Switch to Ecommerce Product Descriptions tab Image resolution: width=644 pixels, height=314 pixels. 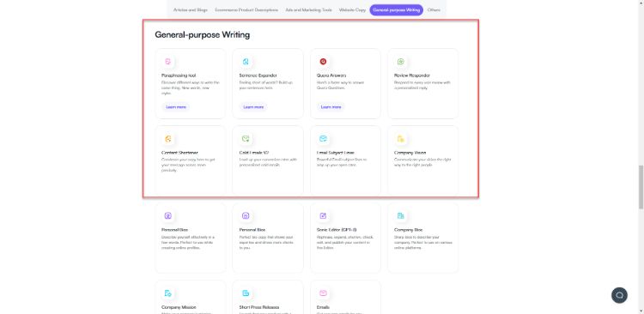[x=246, y=9]
